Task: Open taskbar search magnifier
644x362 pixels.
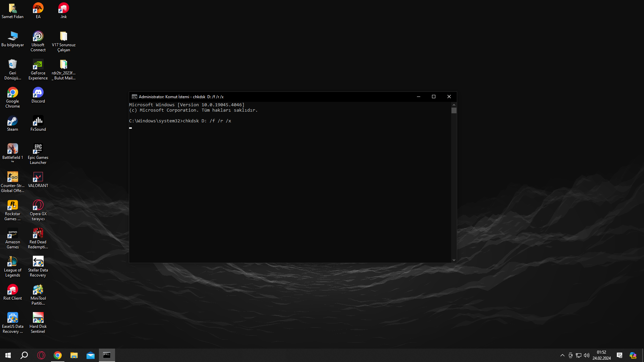Action: [24, 355]
